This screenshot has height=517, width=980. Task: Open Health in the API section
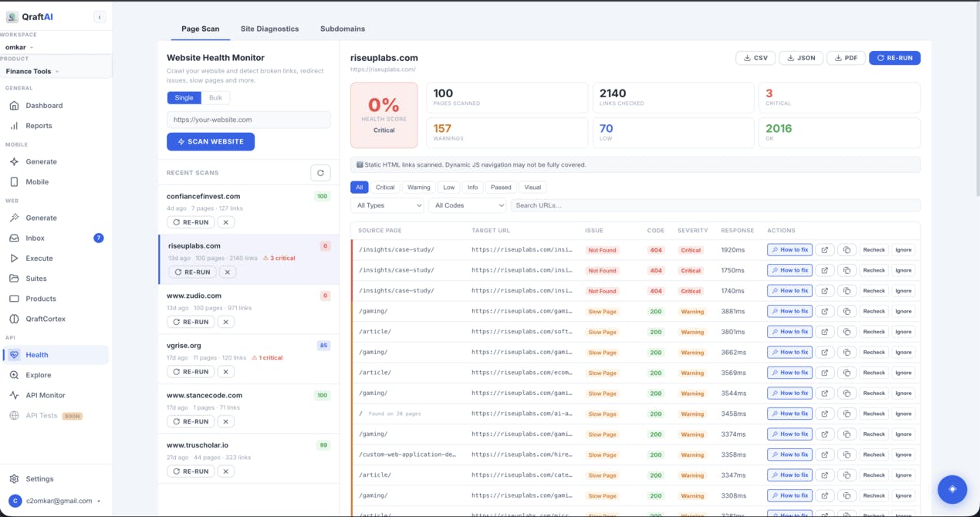point(56,355)
